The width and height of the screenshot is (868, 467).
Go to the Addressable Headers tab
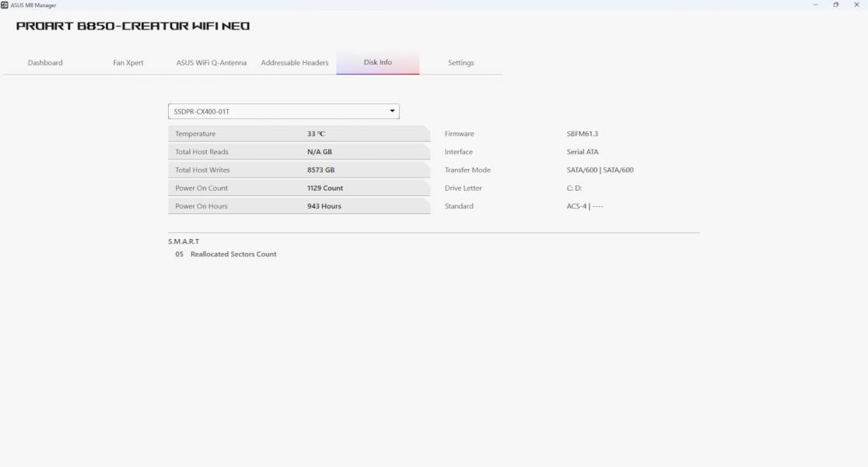(x=295, y=62)
